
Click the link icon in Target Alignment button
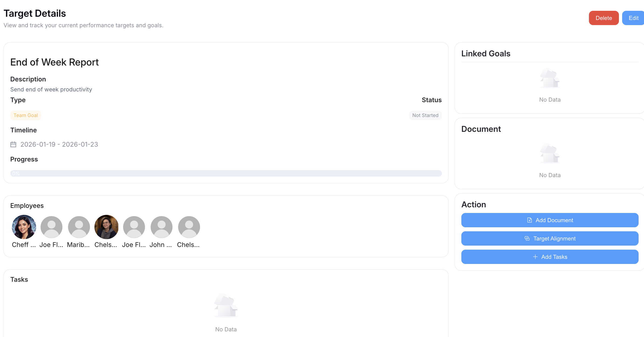point(527,239)
